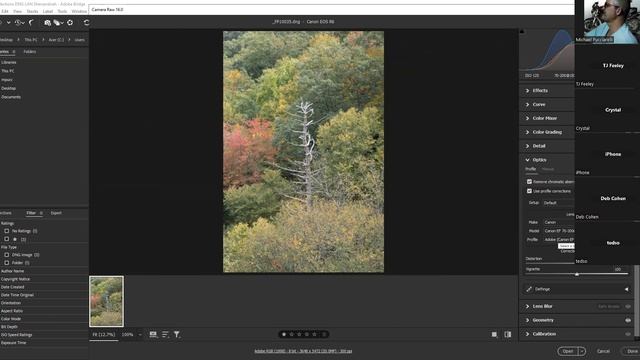Uncheck Use profile corrections checkbox
This screenshot has height=360, width=640.
tap(529, 191)
